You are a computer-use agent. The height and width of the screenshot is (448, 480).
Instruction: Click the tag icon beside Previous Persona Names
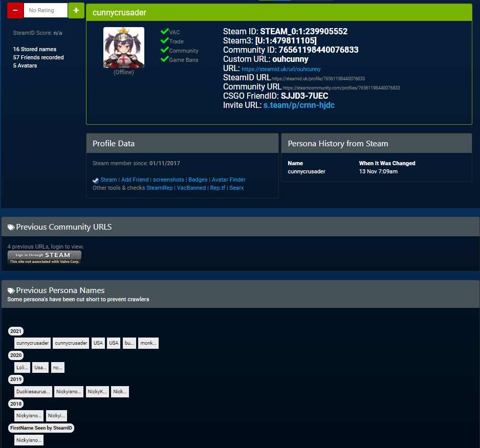click(x=11, y=290)
